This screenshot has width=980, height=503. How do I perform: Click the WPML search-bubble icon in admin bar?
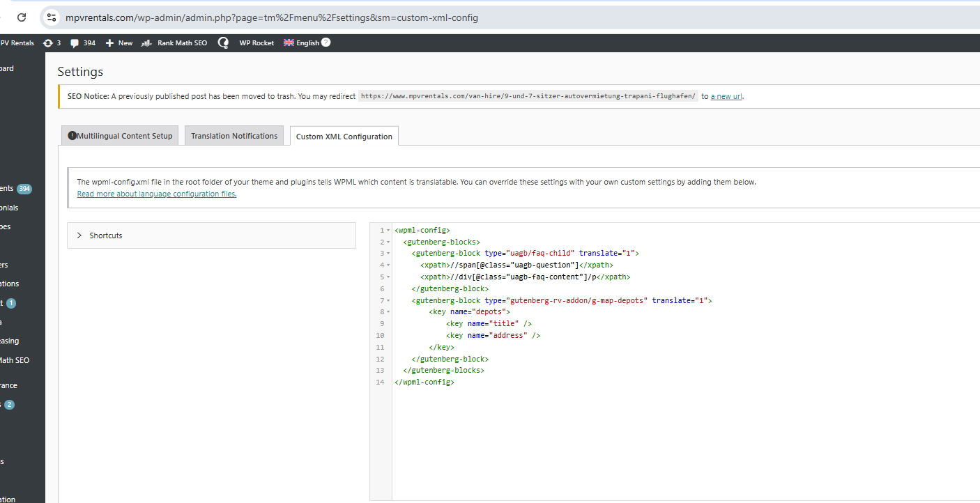[223, 43]
